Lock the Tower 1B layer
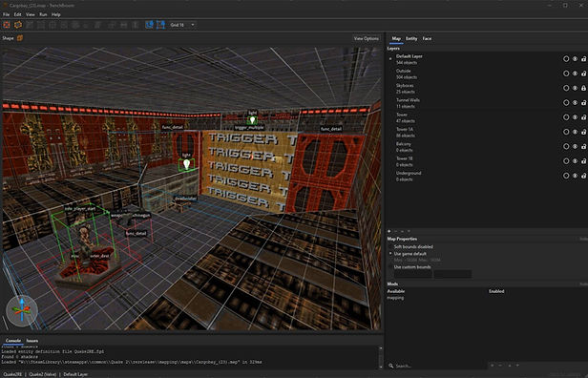The image size is (588, 378). click(x=584, y=161)
